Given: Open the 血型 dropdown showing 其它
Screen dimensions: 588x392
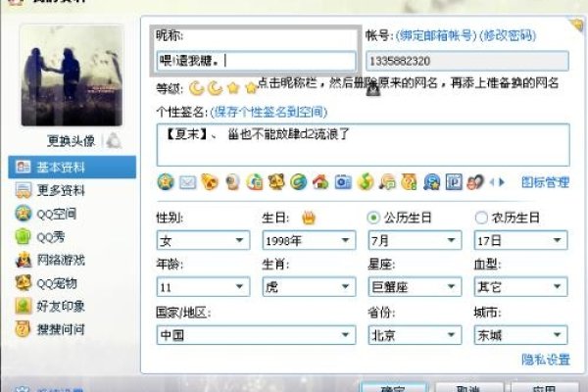Looking at the screenshot, I should click(x=521, y=287).
